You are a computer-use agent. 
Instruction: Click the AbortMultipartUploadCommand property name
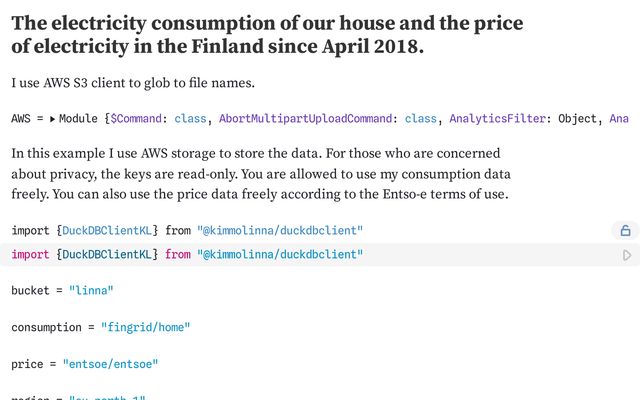point(303,119)
